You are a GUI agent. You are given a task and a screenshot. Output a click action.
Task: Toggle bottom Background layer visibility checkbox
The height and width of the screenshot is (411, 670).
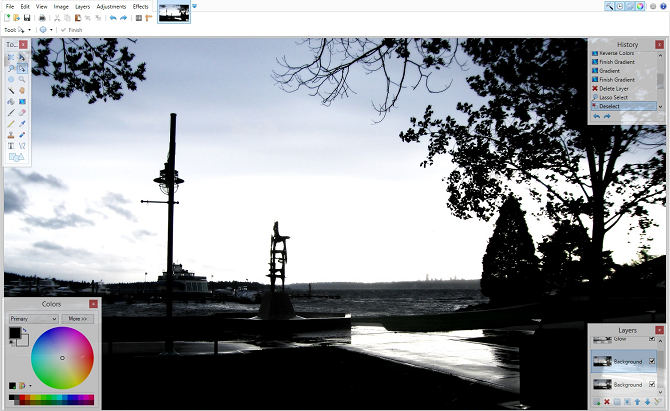click(652, 384)
